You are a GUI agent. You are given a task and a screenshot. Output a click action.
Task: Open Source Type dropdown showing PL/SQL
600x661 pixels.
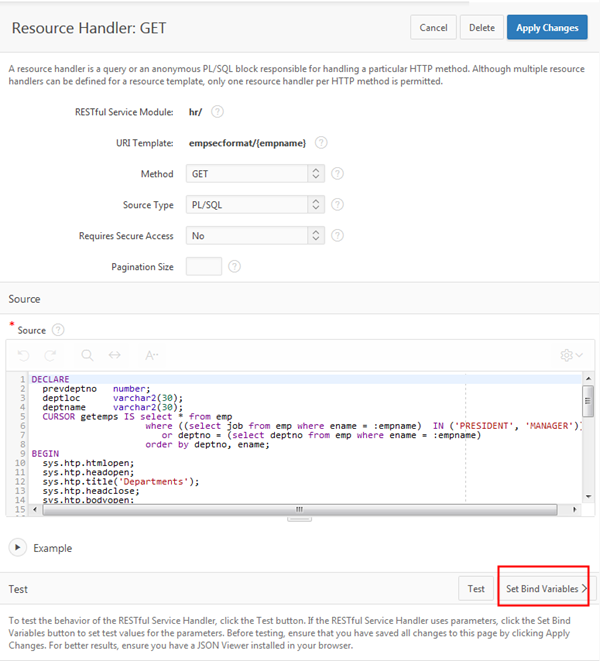[x=255, y=204]
